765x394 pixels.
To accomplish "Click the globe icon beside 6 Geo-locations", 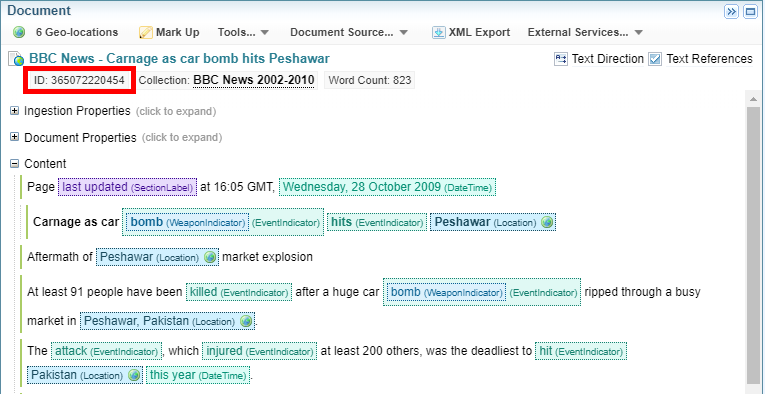I will point(19,33).
